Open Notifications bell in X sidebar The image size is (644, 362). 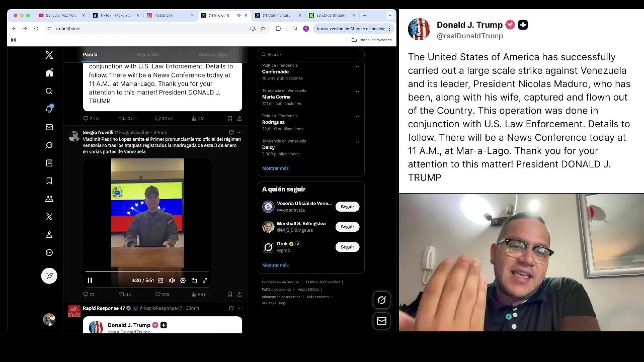point(49,109)
